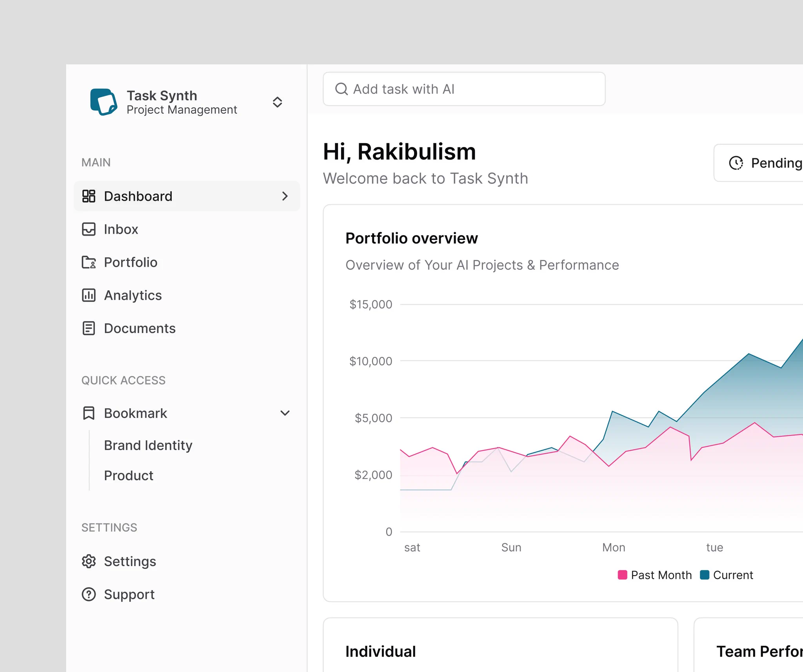Open the workspace switcher up-down chevron
The image size is (803, 672).
point(277,102)
